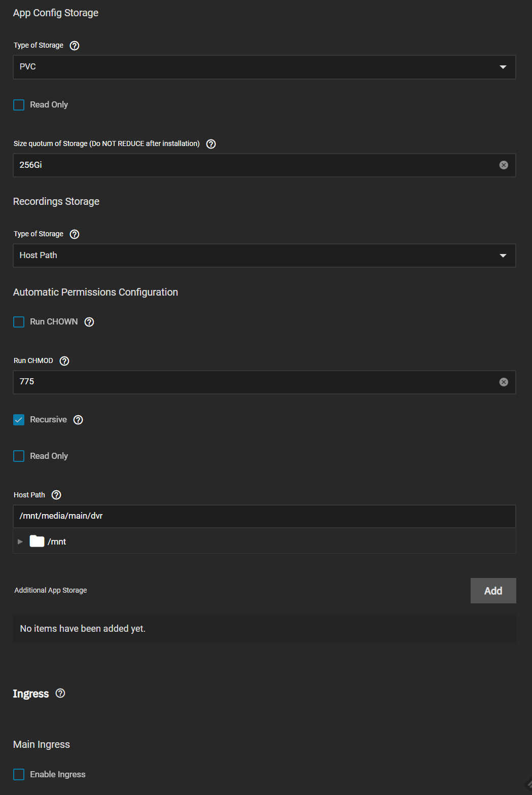Toggle Read Only under Recordings Storage
The height and width of the screenshot is (795, 532).
[x=19, y=456]
